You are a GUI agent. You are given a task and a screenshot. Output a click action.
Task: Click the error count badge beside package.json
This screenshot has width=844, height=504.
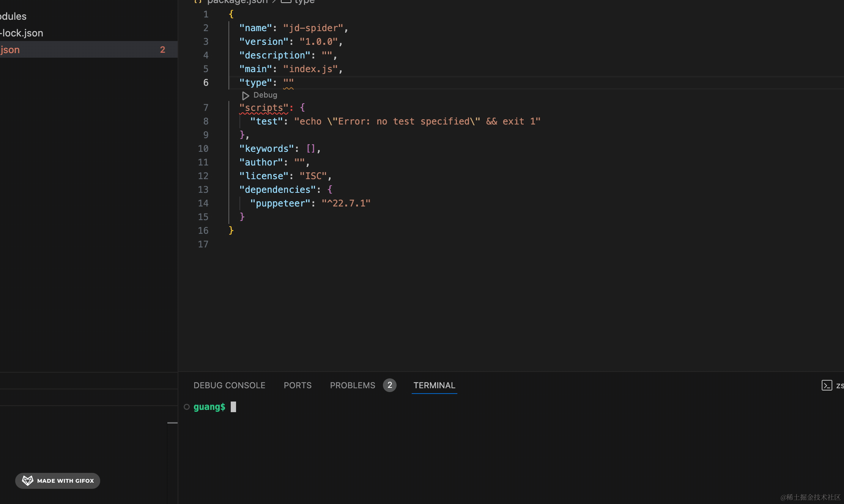(x=162, y=50)
